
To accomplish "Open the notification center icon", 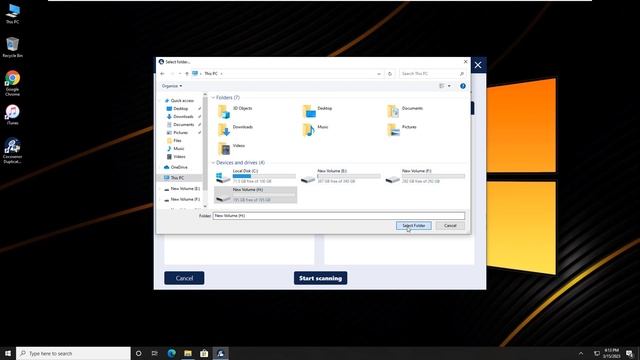I will tap(629, 353).
